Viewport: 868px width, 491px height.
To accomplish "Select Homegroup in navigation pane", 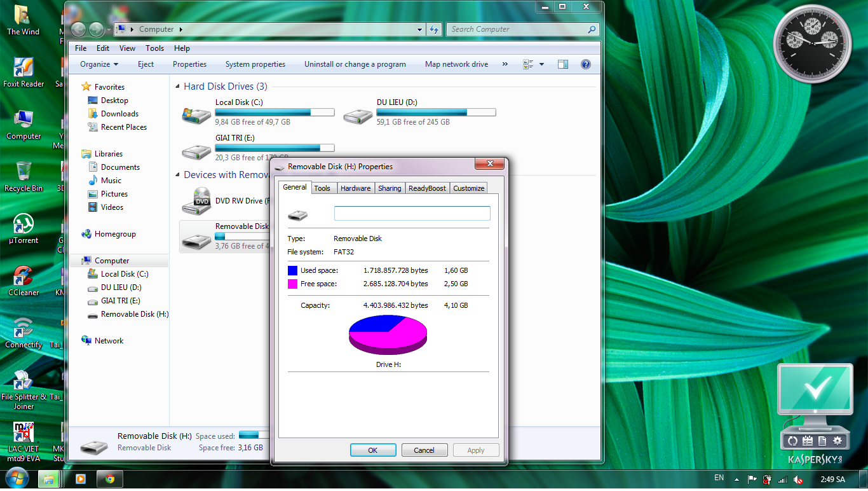I will pos(115,234).
